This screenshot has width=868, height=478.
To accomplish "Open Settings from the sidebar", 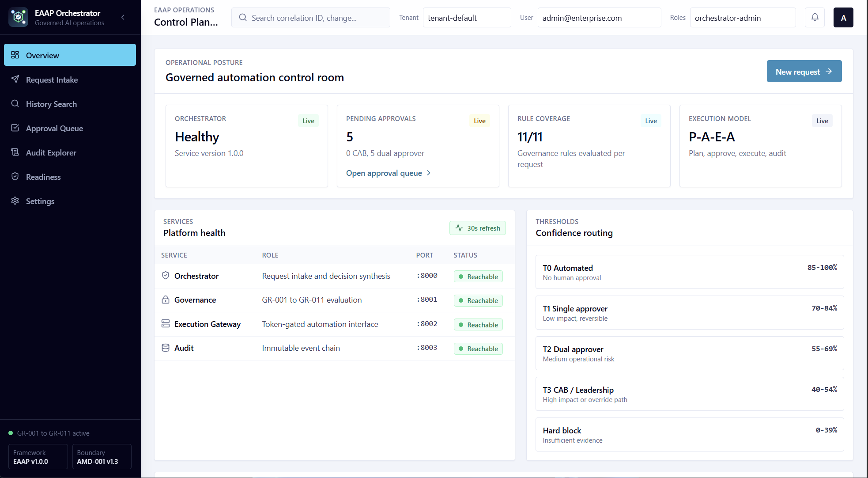I will pos(70,201).
